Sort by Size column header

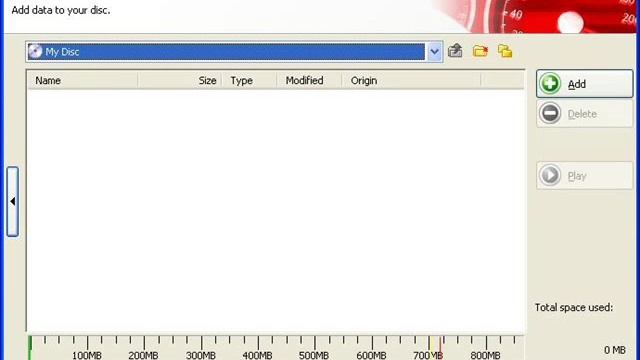click(x=180, y=80)
